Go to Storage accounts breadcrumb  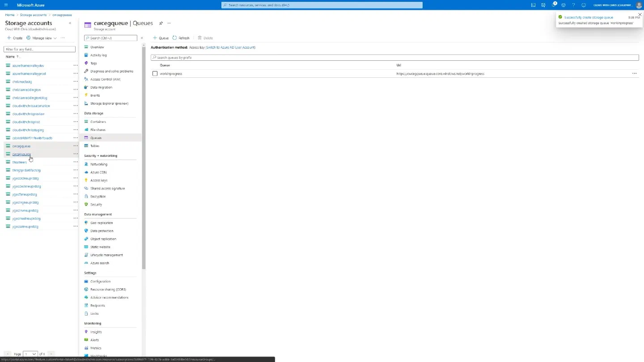point(33,15)
